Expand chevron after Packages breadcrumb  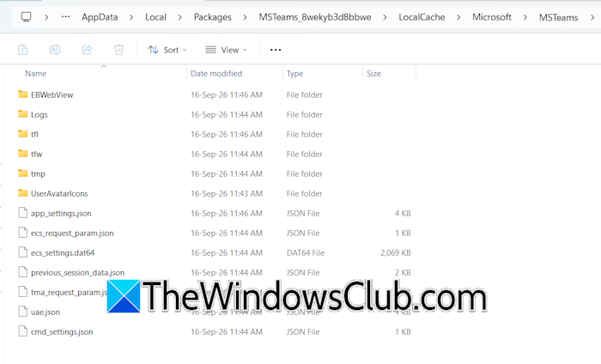click(245, 17)
